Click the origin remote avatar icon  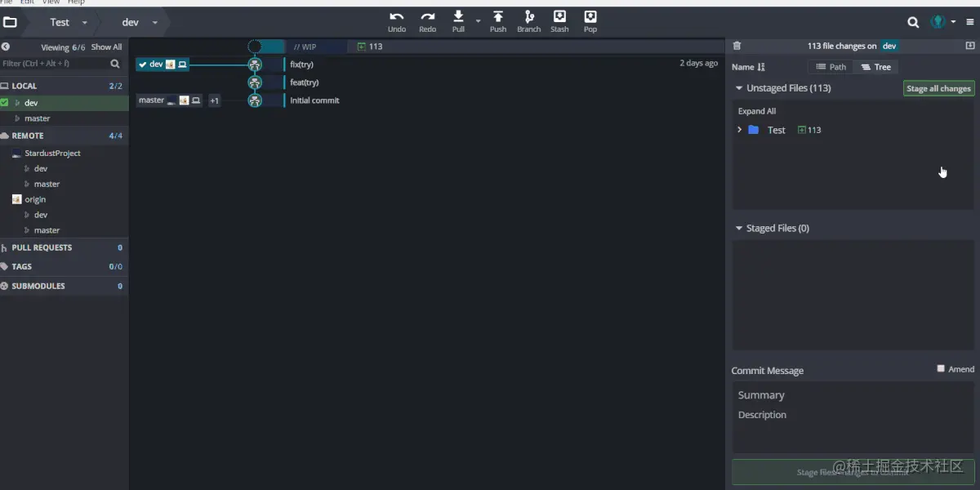click(16, 199)
